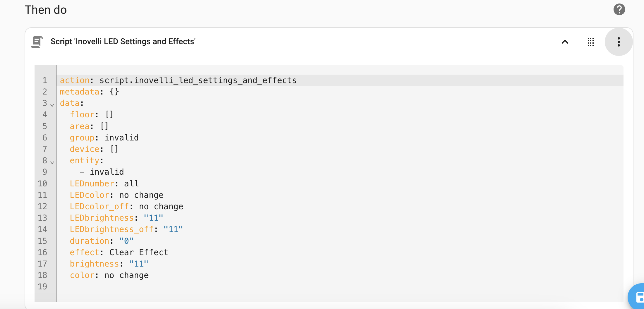Collapse the script action card with the chevron
Screen dimensions: 644x309
pos(565,42)
